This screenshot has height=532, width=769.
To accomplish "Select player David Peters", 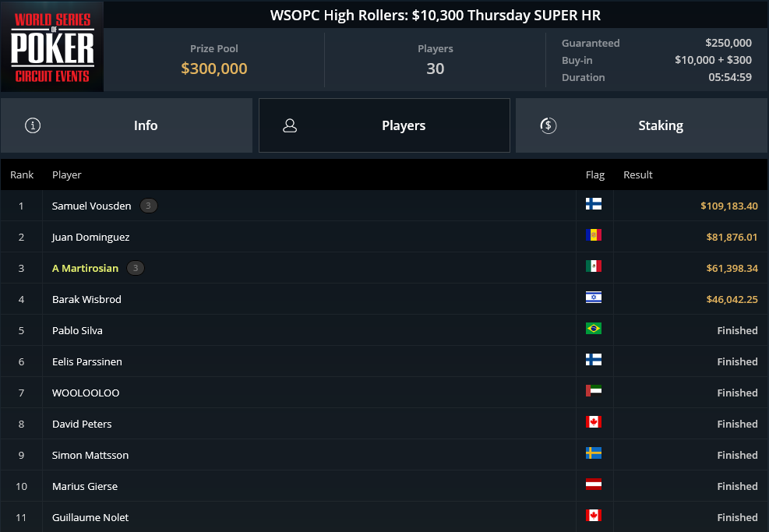I will pos(82,425).
